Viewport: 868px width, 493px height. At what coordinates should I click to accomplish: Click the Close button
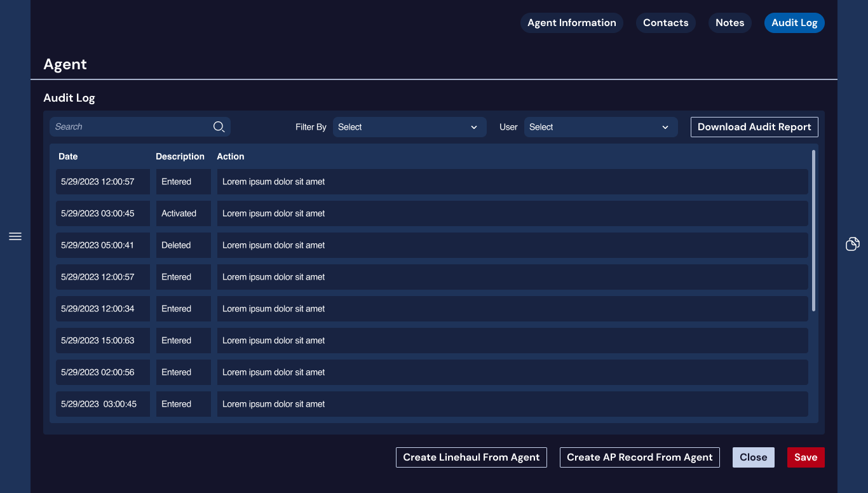pyautogui.click(x=754, y=457)
